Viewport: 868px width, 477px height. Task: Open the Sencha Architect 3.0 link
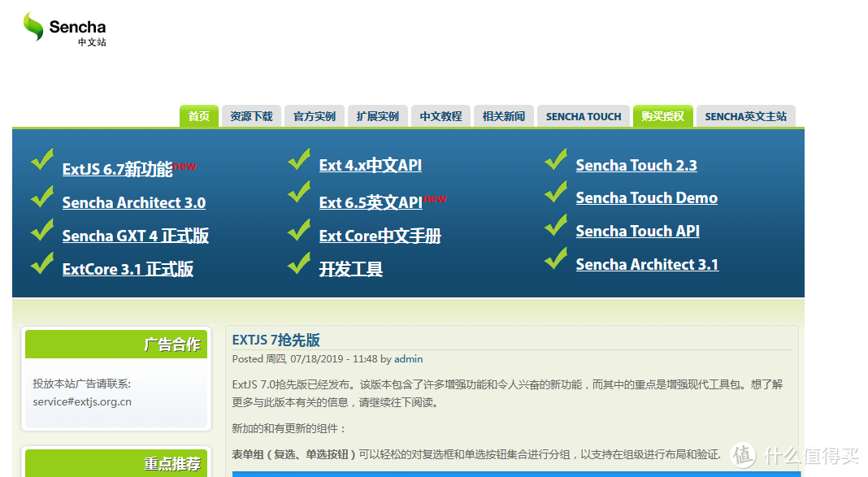point(134,202)
